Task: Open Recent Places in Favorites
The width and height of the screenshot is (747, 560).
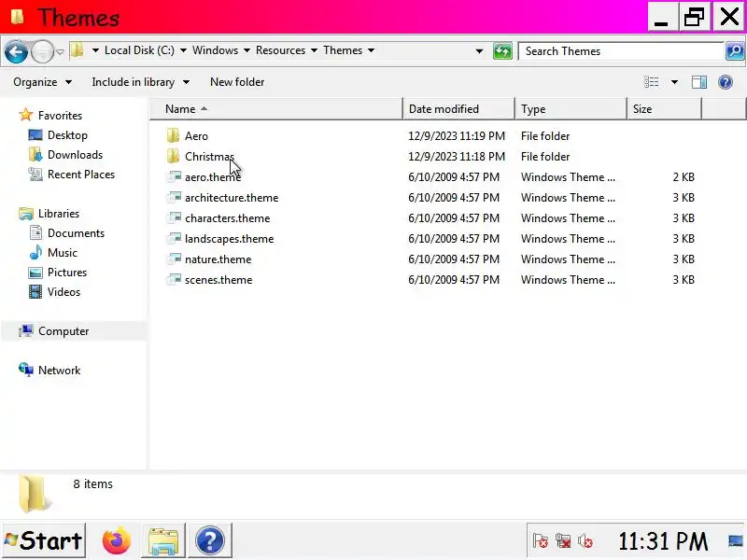Action: click(x=81, y=175)
